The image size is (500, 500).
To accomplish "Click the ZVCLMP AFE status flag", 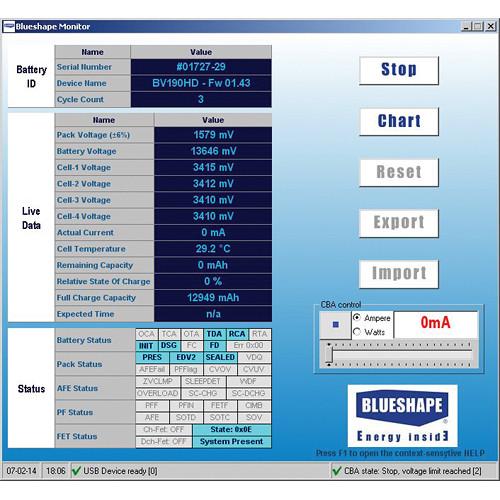I will pyautogui.click(x=158, y=381).
